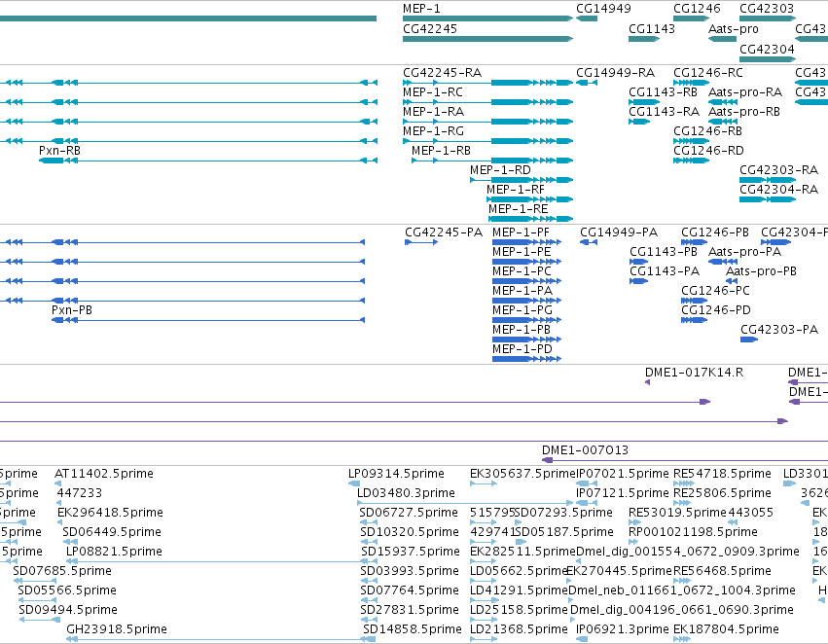Pick EST label "LD03480.3prime"

point(406,493)
